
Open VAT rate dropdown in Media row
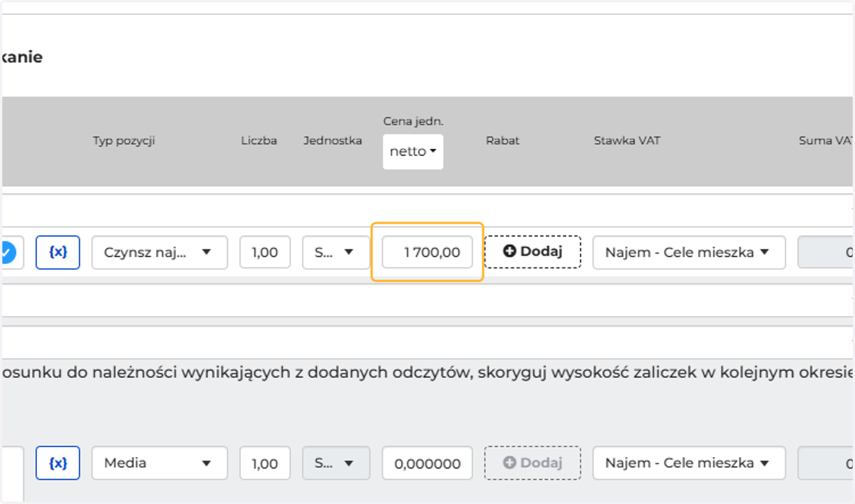(689, 463)
